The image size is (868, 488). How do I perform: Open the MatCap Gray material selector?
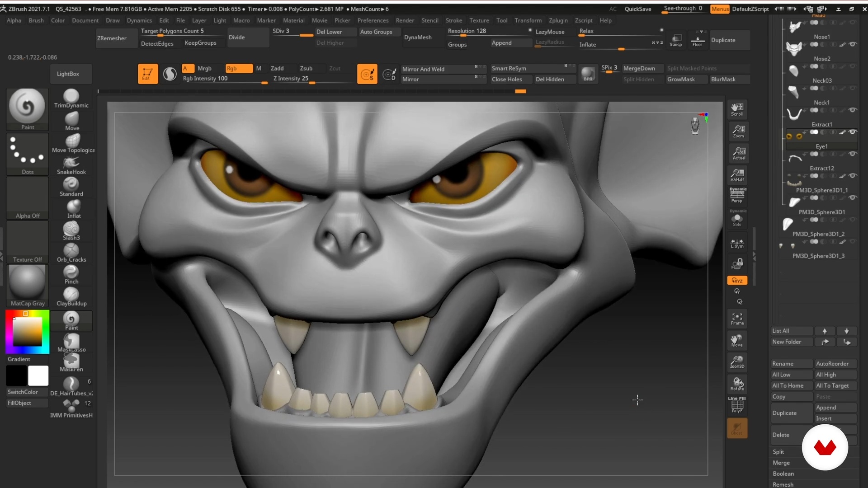27,286
